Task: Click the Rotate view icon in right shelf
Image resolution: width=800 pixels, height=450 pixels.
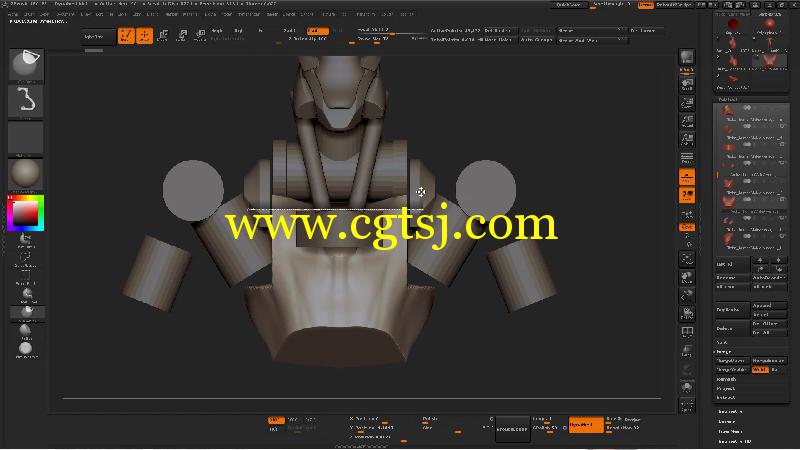Action: click(x=687, y=313)
